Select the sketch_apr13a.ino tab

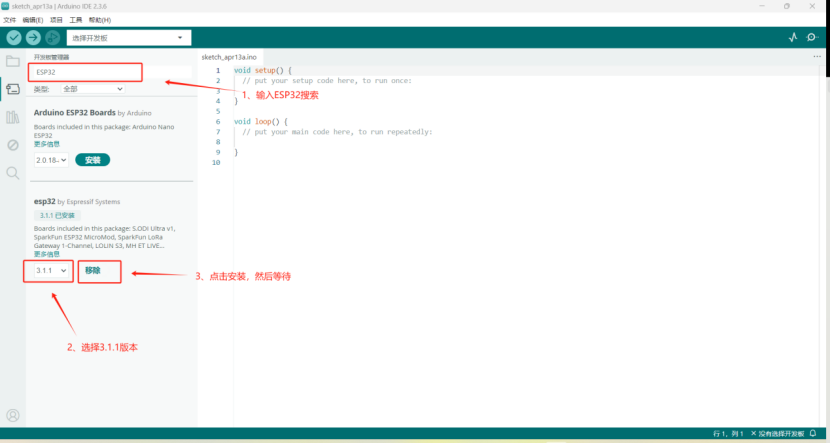[x=229, y=57]
